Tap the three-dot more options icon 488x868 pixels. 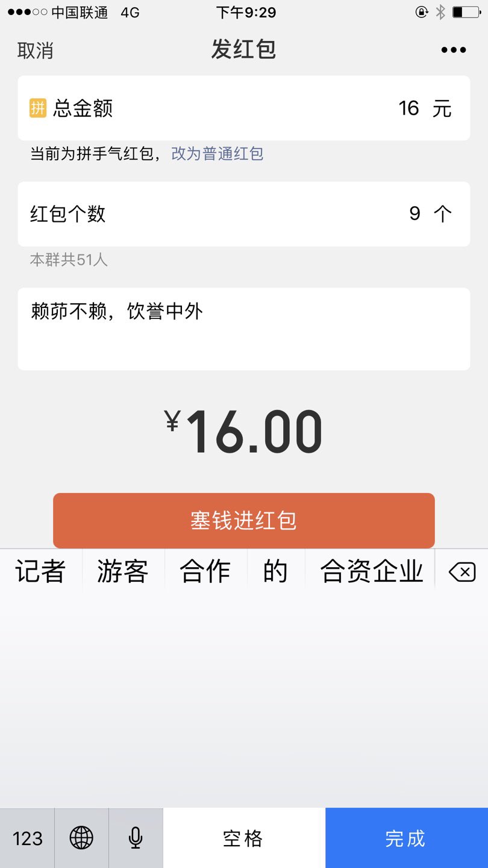coord(453,50)
